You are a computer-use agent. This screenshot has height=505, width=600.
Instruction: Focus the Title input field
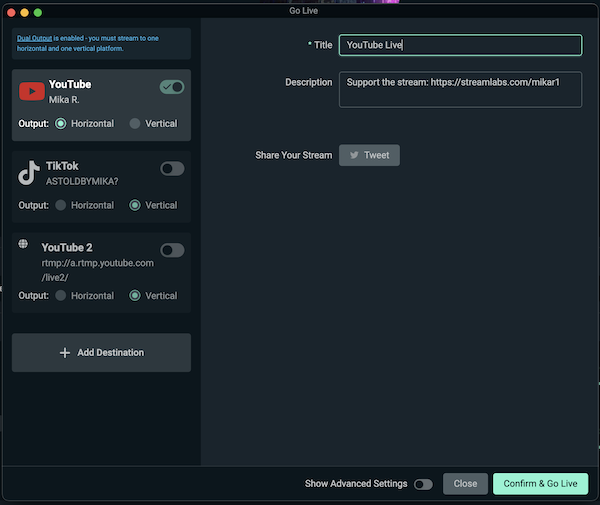460,45
